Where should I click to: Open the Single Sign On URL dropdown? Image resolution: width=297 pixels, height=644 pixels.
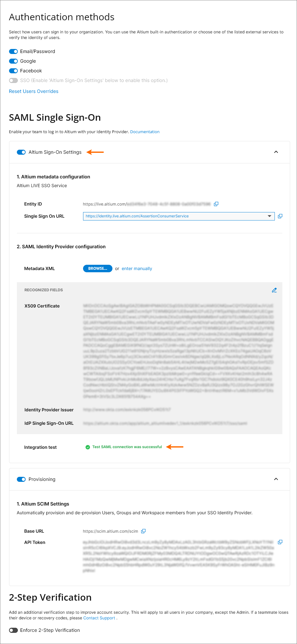tap(270, 216)
